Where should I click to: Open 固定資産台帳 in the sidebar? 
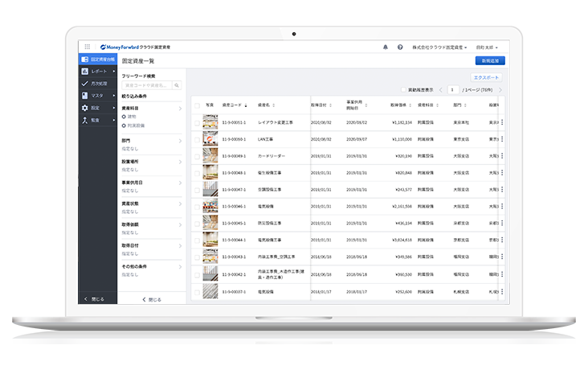pyautogui.click(x=98, y=60)
